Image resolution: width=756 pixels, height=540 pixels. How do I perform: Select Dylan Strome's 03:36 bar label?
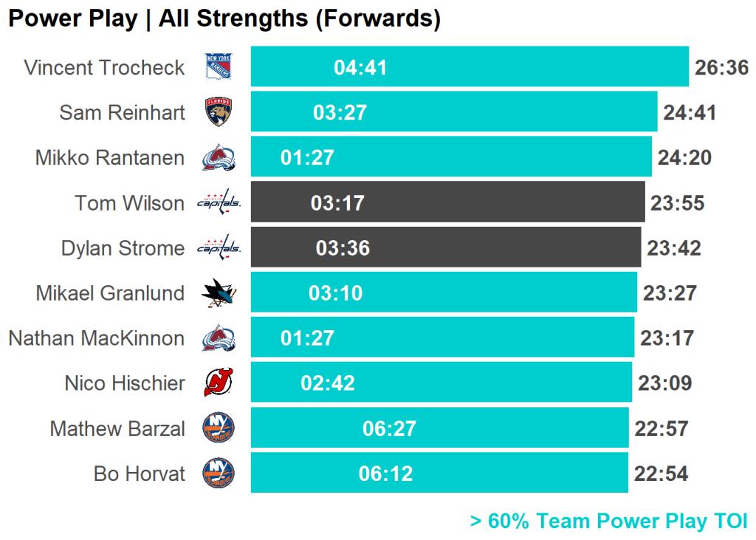(x=343, y=248)
